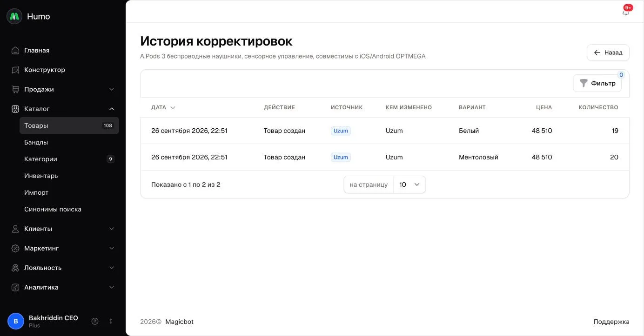
Task: Open Синонимы поиска menu item
Action: [x=69, y=209]
